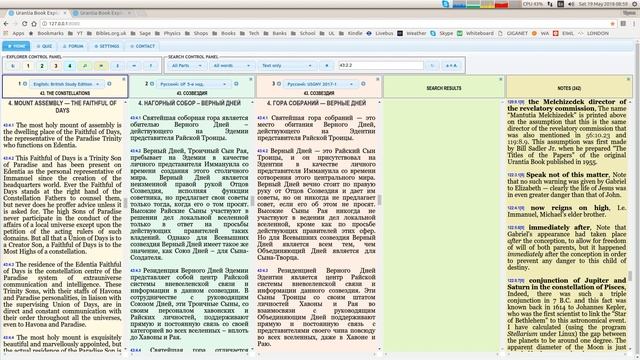Open the CONTACT tab

click(142, 46)
